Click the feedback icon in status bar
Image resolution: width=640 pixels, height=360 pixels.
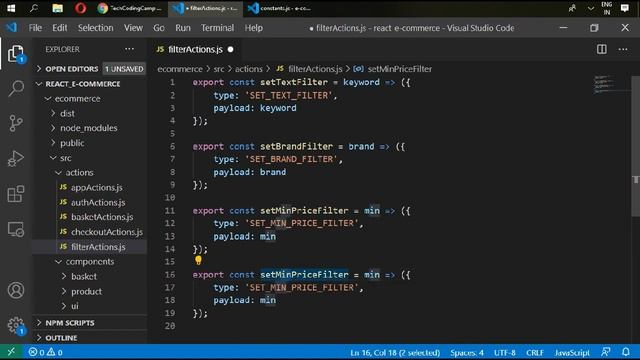(606, 352)
